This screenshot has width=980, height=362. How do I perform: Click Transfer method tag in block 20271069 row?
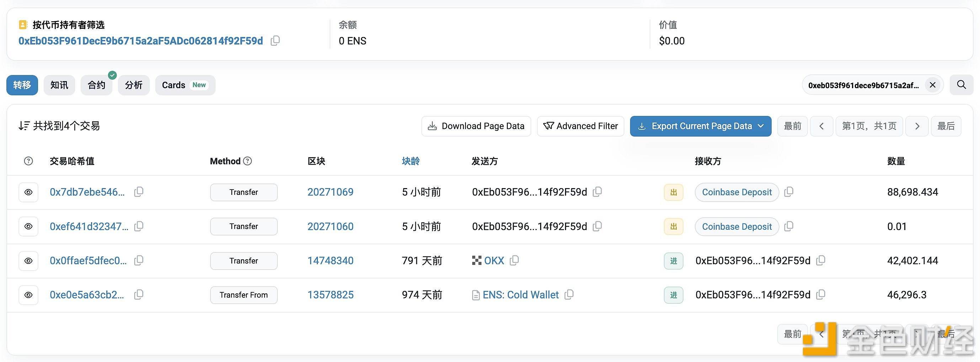(244, 192)
